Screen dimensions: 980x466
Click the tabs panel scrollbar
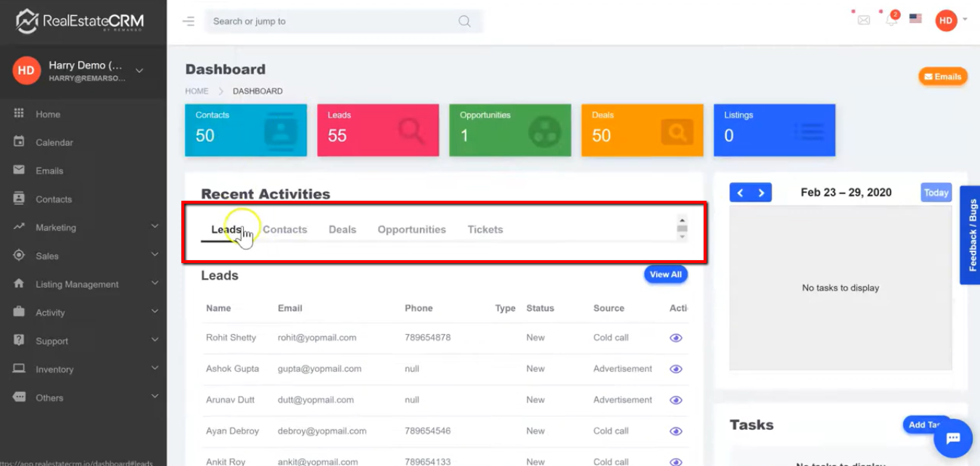pyautogui.click(x=681, y=228)
